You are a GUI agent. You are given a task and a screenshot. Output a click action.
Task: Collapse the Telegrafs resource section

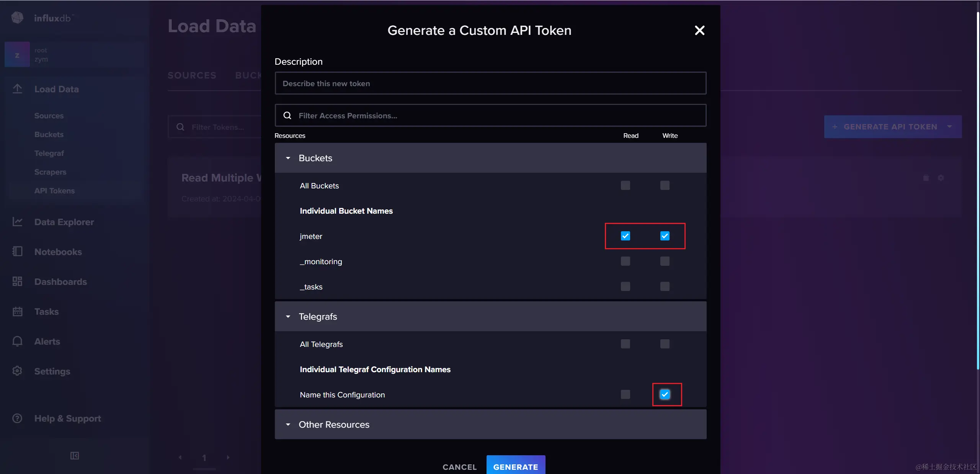pos(288,316)
